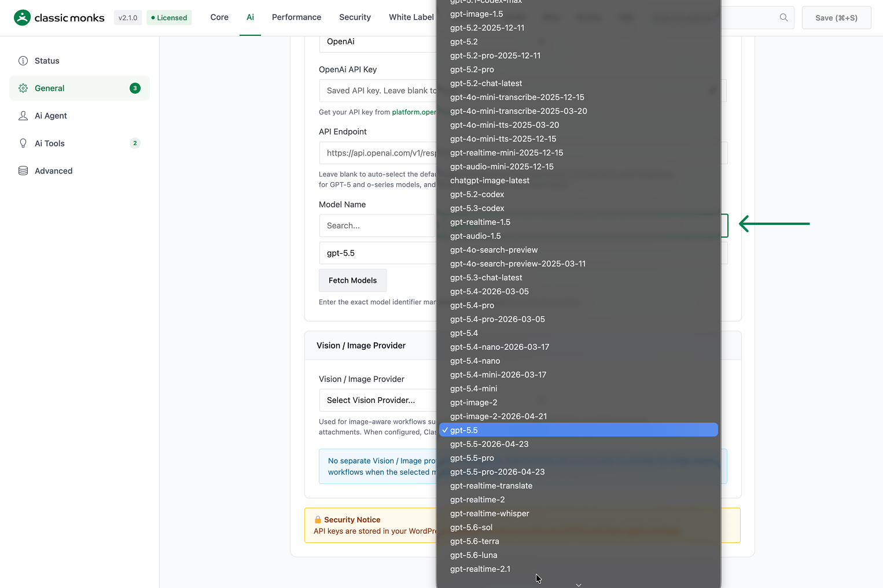Image resolution: width=883 pixels, height=588 pixels.
Task: Click the classic monks logo icon
Action: 22,17
